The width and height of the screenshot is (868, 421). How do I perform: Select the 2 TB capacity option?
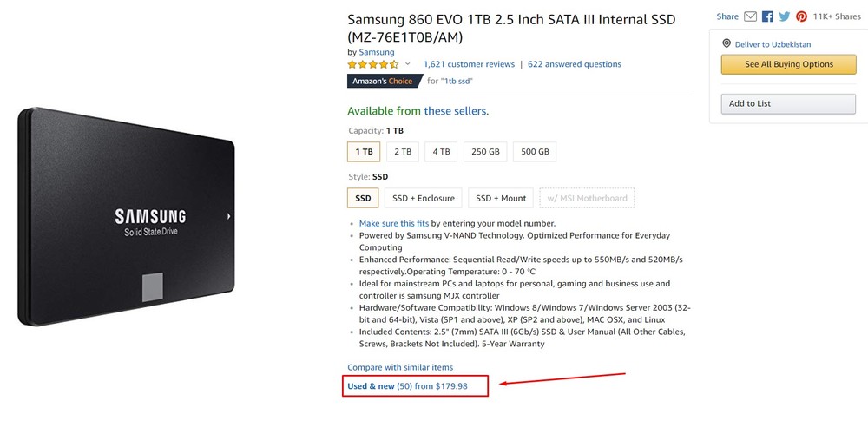[x=403, y=151]
